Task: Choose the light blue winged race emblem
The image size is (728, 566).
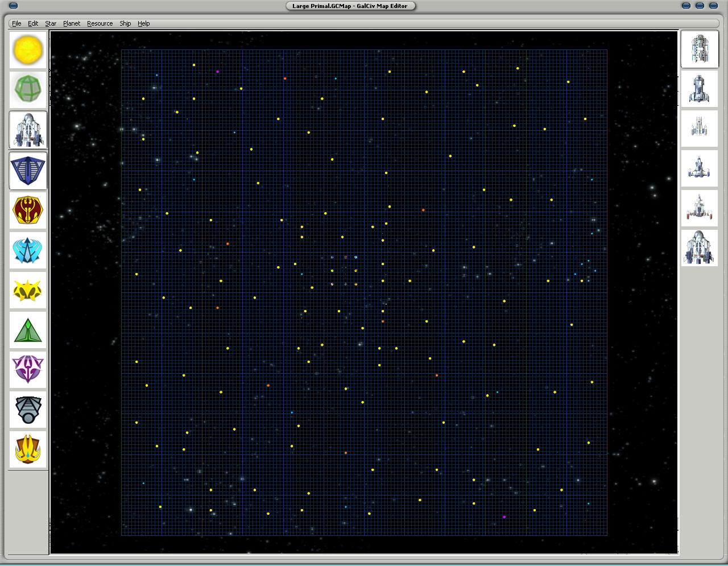Action: (28, 250)
